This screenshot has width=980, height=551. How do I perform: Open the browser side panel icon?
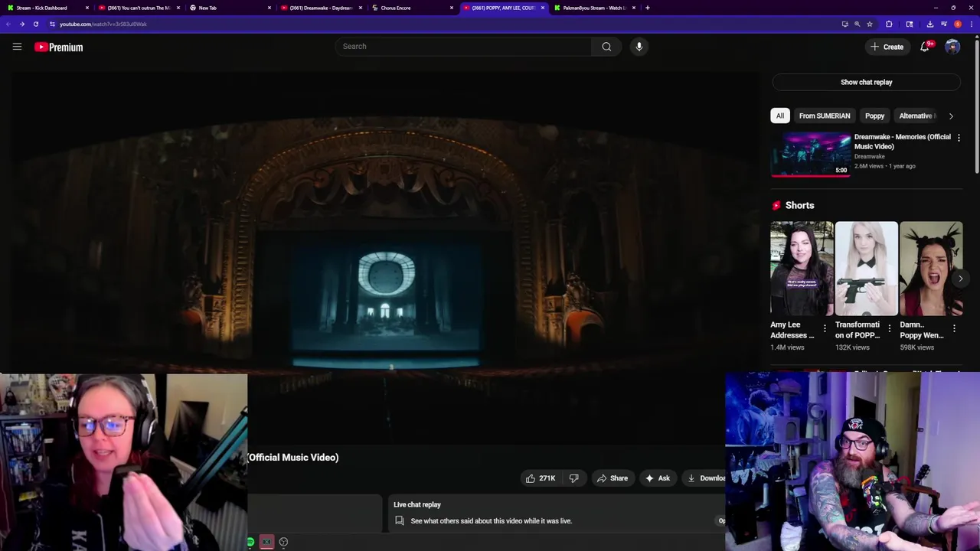pyautogui.click(x=910, y=24)
